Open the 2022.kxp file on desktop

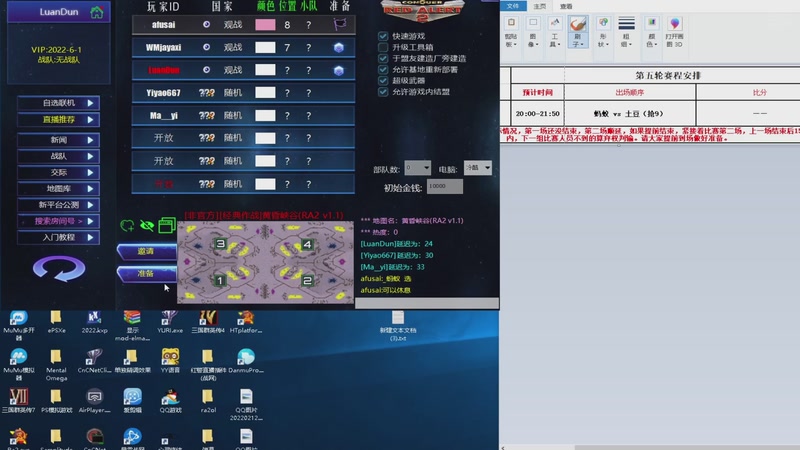94,322
